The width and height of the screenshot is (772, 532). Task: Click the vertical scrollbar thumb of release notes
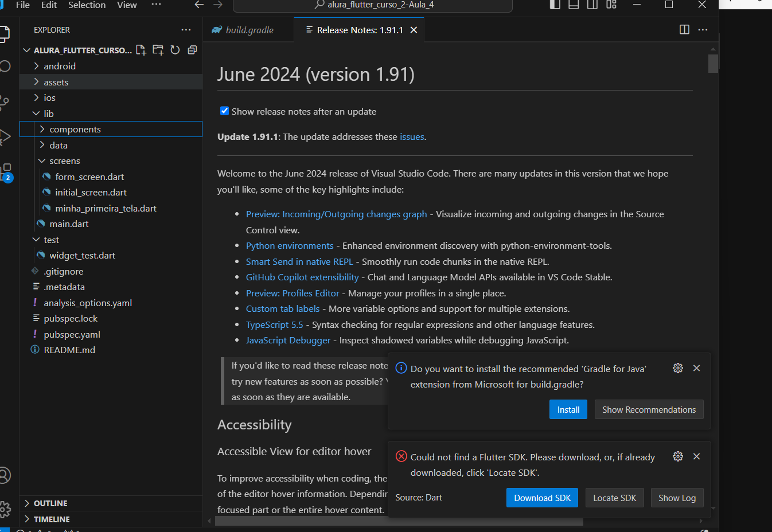coord(713,64)
